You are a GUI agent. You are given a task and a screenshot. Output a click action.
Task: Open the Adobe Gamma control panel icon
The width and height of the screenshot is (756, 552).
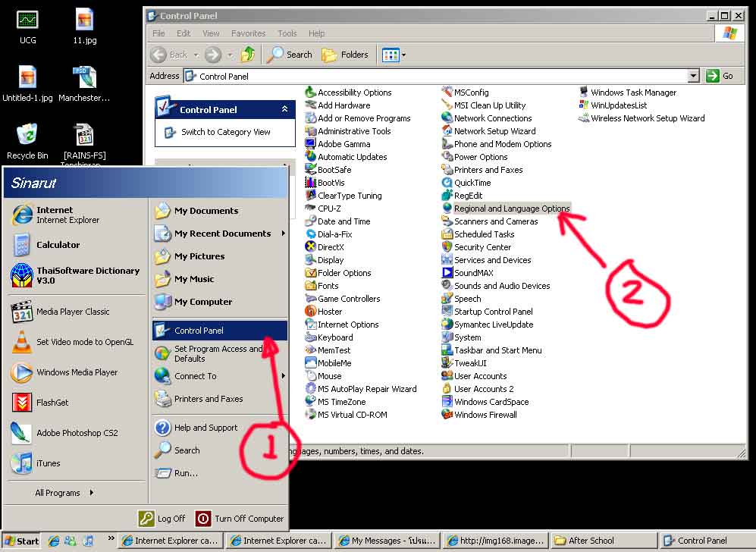337,143
